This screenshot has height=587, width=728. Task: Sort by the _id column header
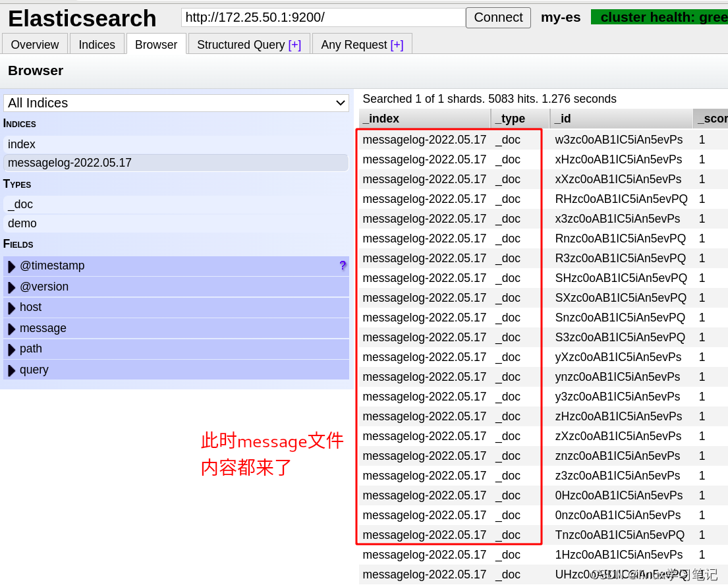(x=621, y=119)
